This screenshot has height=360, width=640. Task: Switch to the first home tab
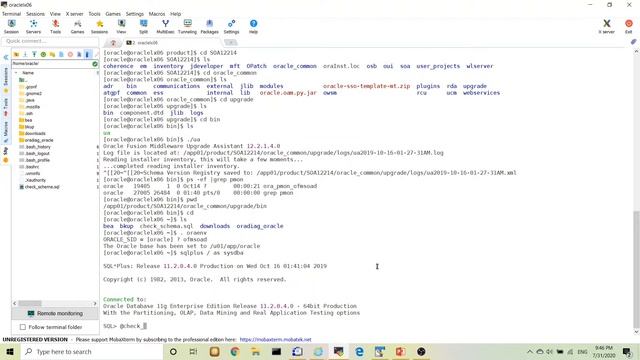(x=113, y=42)
